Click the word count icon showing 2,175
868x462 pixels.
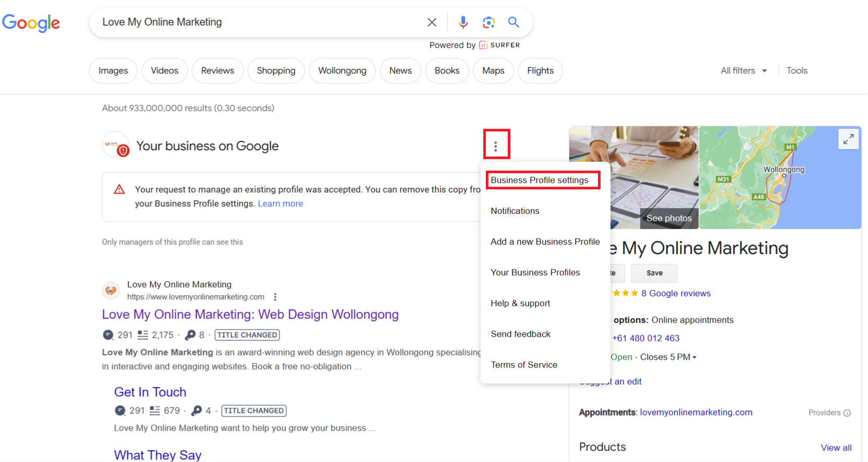[x=143, y=335]
